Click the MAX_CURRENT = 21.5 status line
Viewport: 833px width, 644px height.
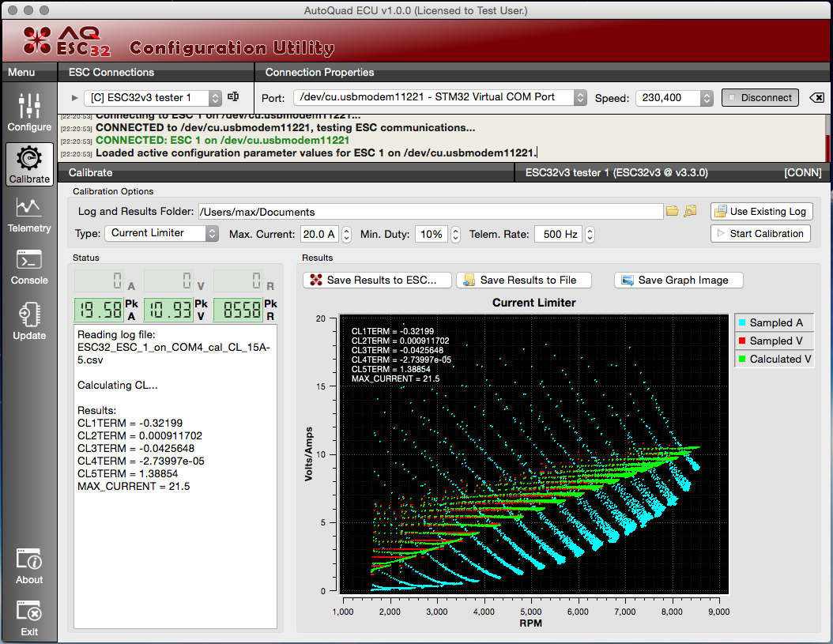(x=134, y=486)
